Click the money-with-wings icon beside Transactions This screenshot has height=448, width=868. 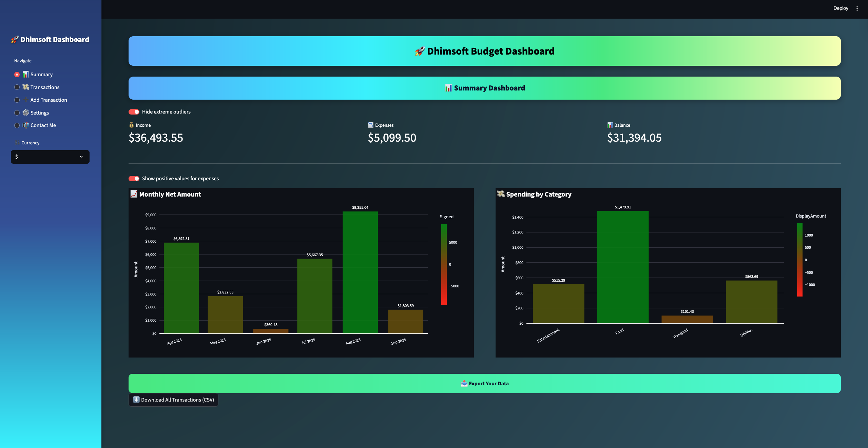(25, 87)
